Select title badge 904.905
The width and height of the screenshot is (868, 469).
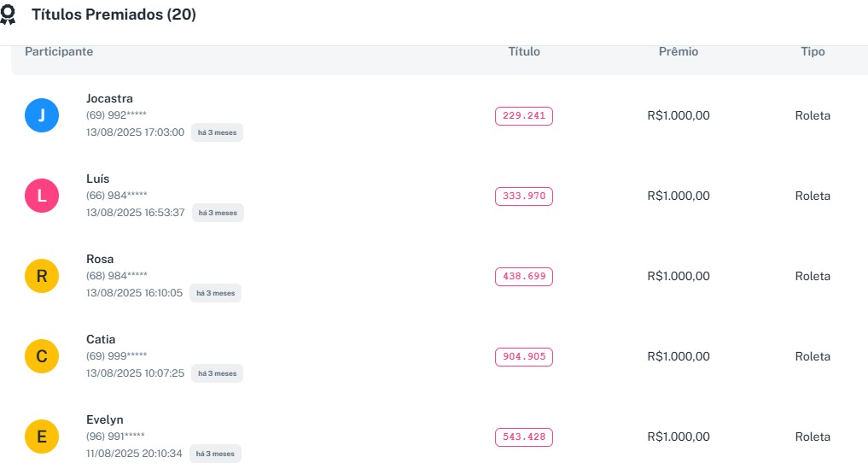tap(524, 357)
